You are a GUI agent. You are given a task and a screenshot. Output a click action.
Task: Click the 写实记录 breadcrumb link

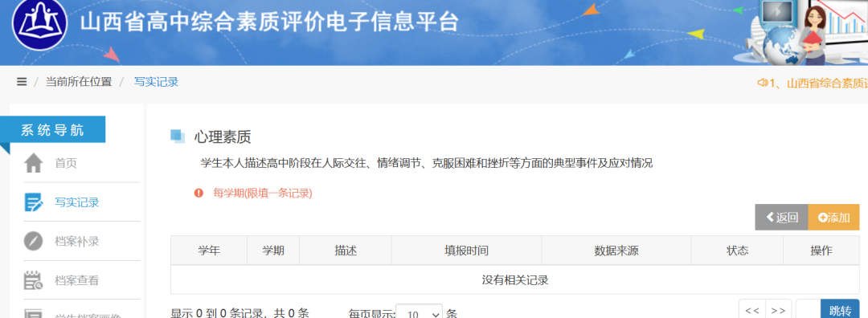[x=156, y=82]
